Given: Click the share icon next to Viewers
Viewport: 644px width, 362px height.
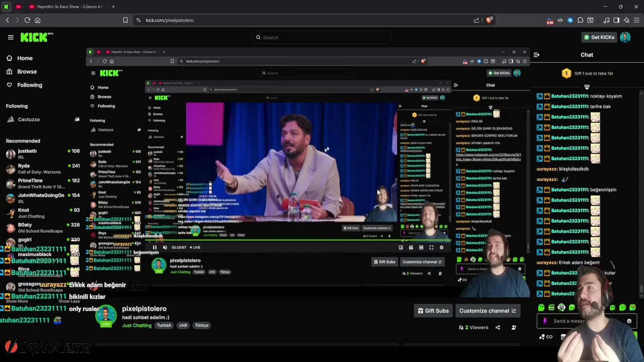Looking at the screenshot, I should tap(498, 327).
